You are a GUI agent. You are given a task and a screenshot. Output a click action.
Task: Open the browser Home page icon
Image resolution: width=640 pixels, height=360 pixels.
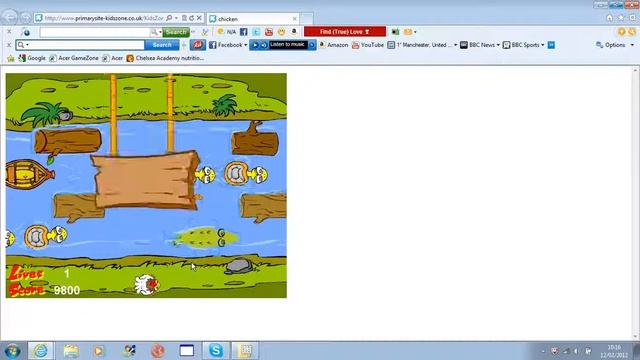tap(609, 18)
